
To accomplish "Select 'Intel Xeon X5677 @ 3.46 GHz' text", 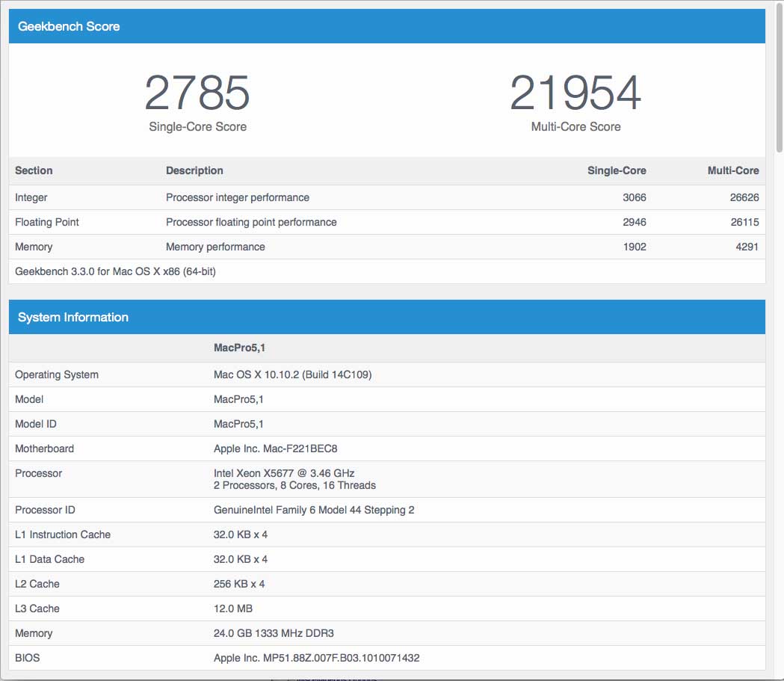I will click(x=284, y=473).
